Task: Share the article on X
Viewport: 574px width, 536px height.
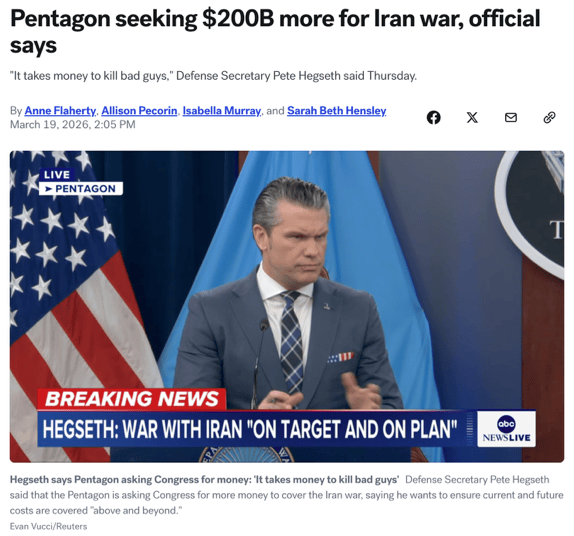Action: [472, 118]
